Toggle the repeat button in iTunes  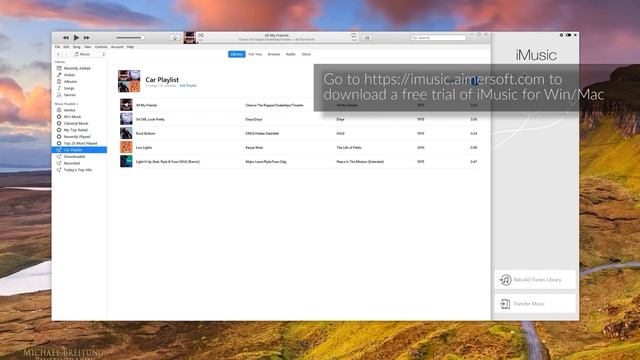click(354, 36)
